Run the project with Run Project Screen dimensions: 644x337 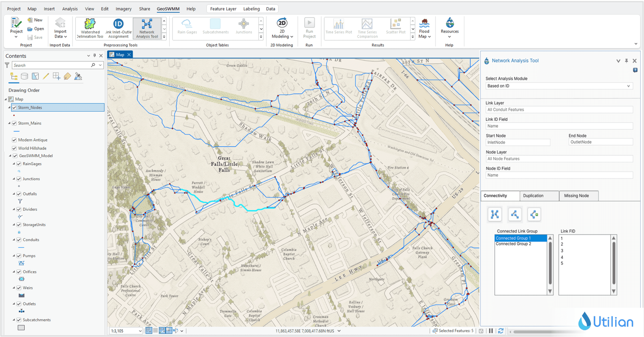click(309, 28)
